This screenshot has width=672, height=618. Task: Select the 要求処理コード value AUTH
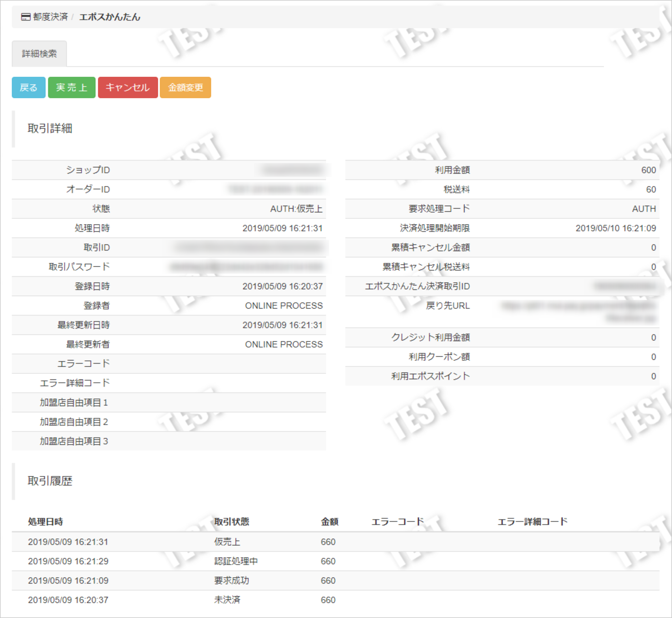(644, 209)
